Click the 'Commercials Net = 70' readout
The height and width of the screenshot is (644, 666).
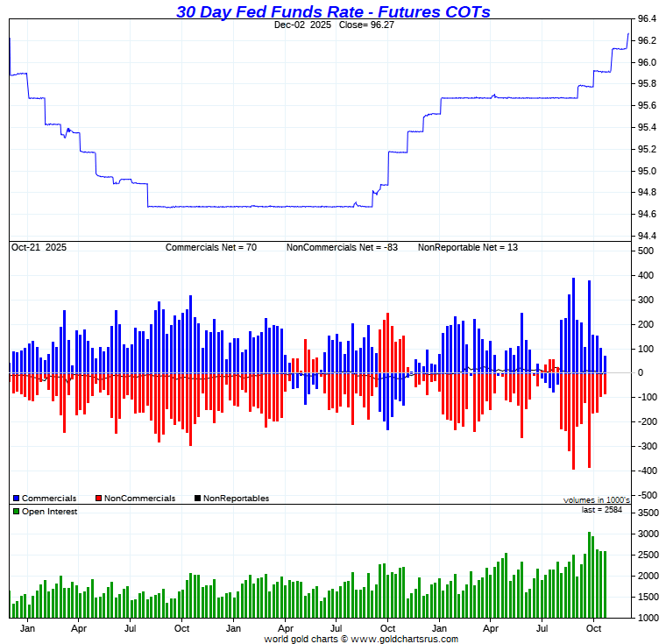coord(211,248)
